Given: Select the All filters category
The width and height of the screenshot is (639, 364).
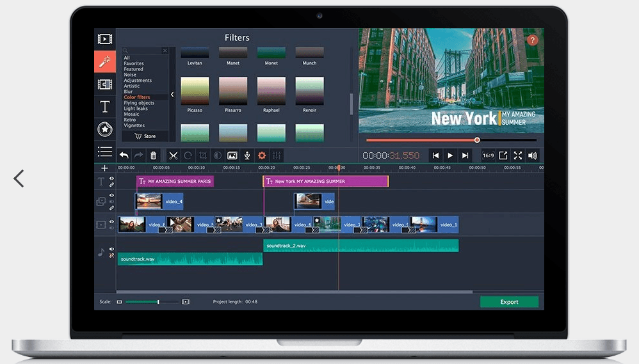Looking at the screenshot, I should [x=127, y=58].
